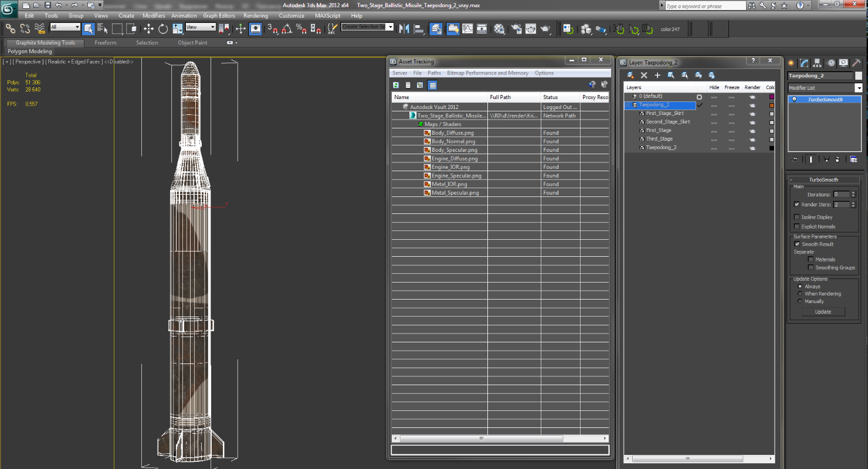
Task: Open the Rendering menu
Action: (256, 16)
